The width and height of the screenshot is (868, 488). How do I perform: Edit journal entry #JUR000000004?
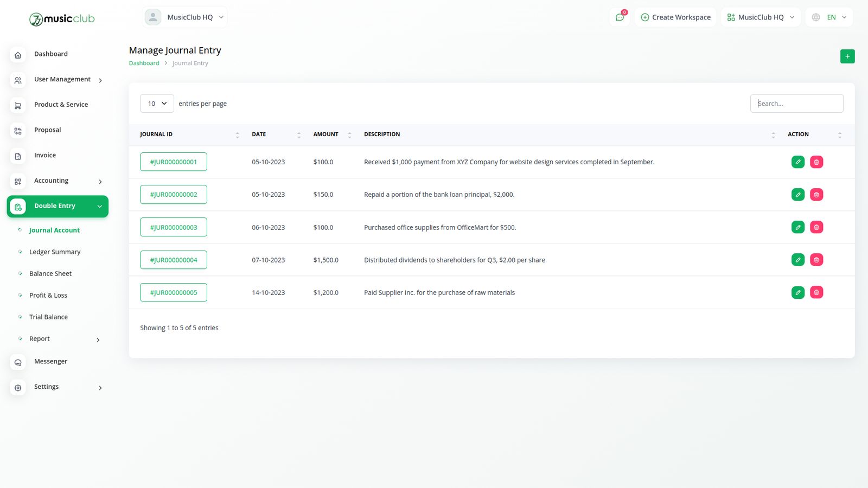click(x=798, y=260)
